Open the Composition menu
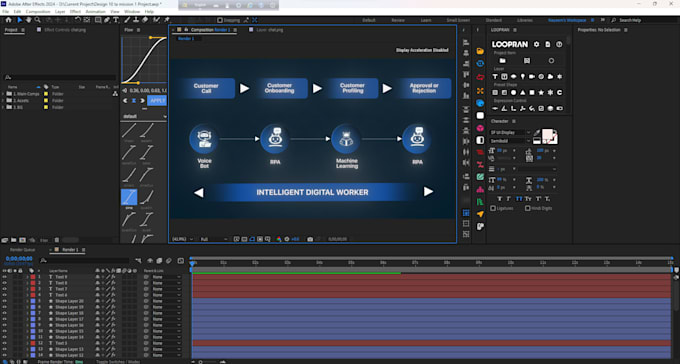This screenshot has height=364, width=680. (x=38, y=12)
